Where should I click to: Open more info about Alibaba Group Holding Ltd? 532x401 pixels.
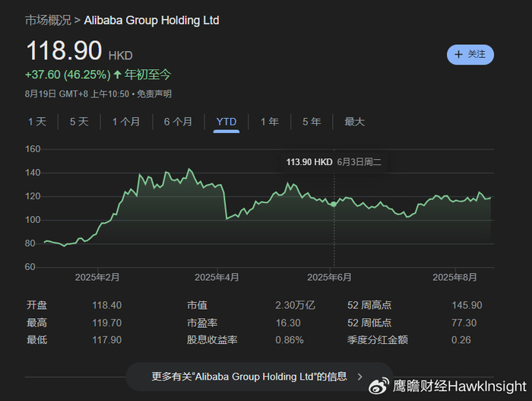coord(260,377)
